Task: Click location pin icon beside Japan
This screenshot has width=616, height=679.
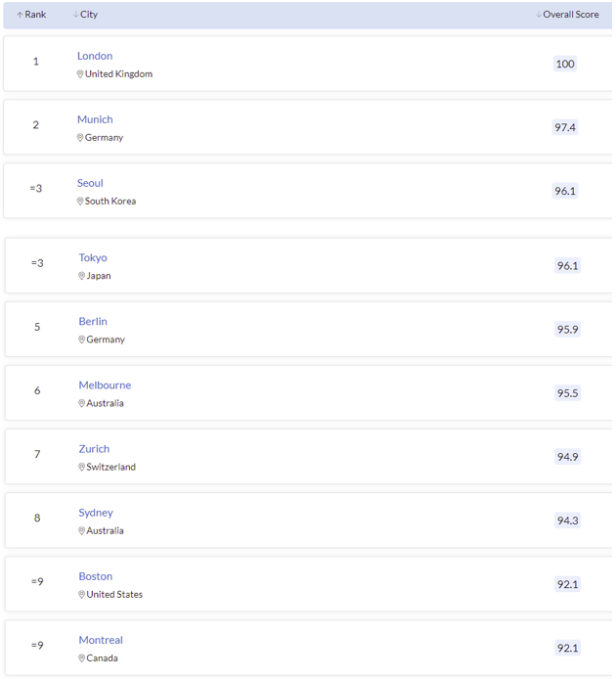Action: point(82,276)
